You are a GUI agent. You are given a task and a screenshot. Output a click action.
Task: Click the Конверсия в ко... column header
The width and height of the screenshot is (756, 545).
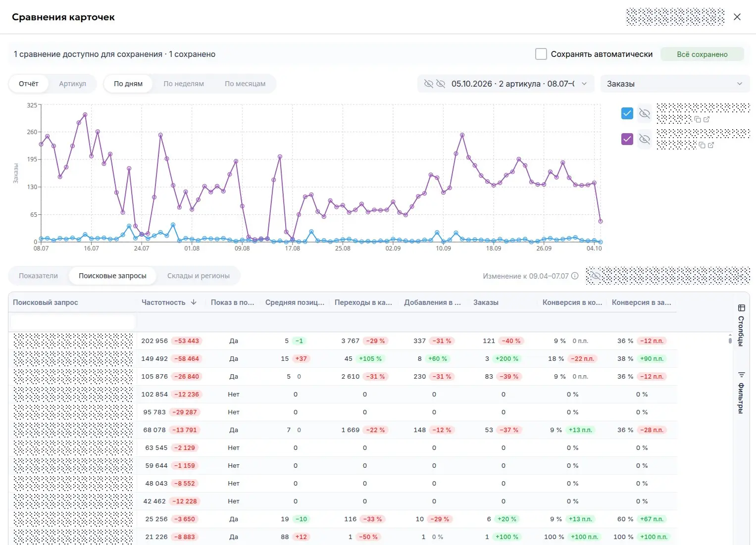pyautogui.click(x=572, y=302)
